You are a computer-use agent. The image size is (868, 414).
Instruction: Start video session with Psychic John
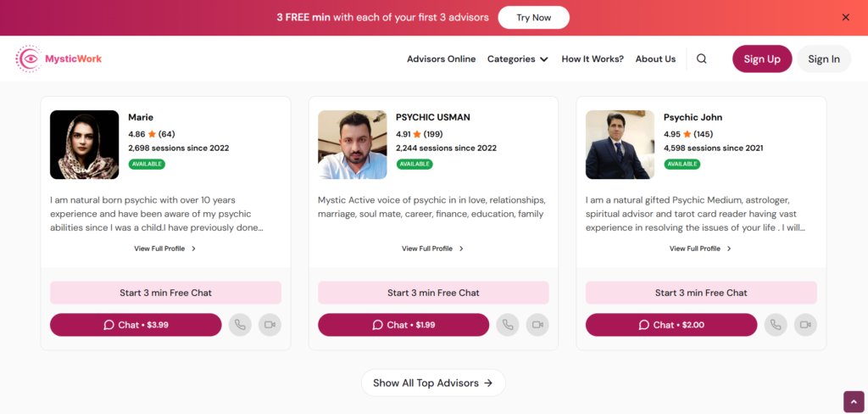pos(805,325)
